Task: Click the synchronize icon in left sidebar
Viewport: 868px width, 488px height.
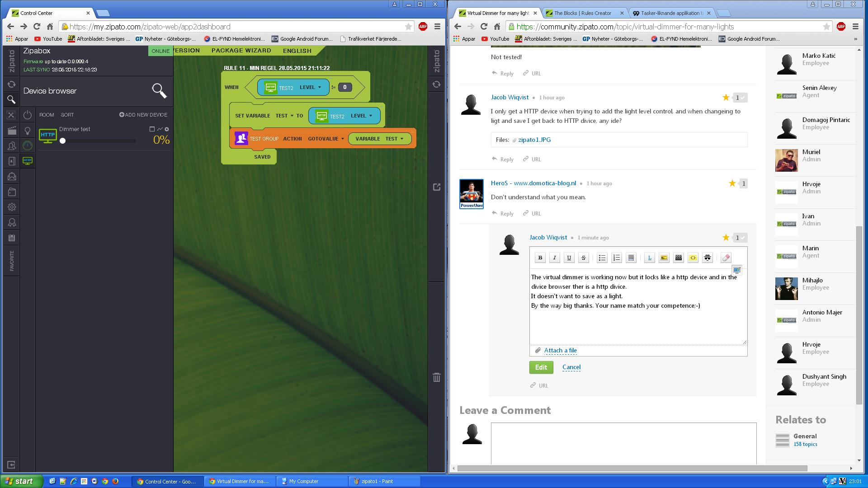Action: [12, 84]
